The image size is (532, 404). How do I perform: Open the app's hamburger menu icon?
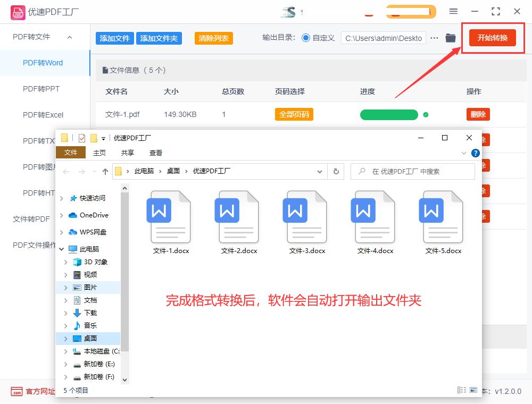[454, 11]
